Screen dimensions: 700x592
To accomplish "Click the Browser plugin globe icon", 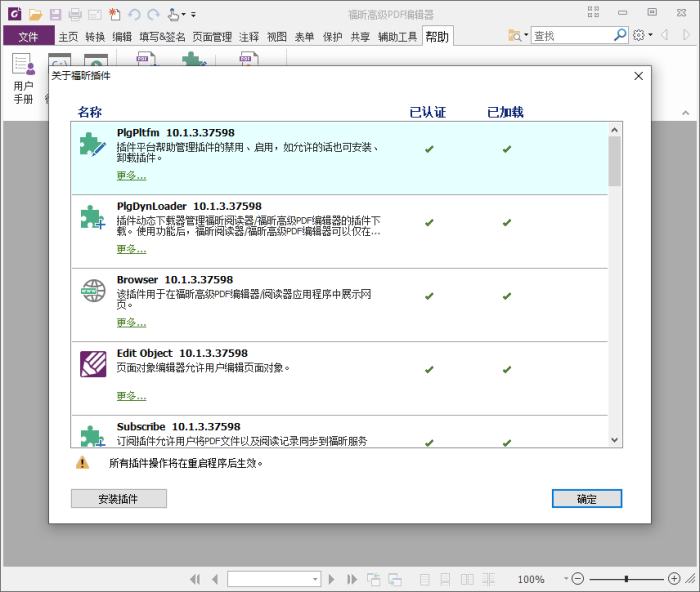I will [x=93, y=291].
